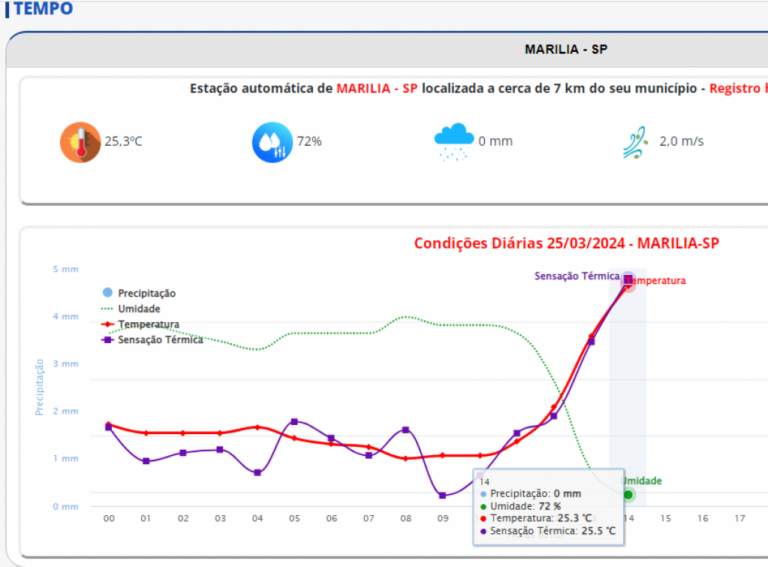Click the 1 mm y-axis label
Screen dimensions: 768x567
pyautogui.click(x=66, y=459)
